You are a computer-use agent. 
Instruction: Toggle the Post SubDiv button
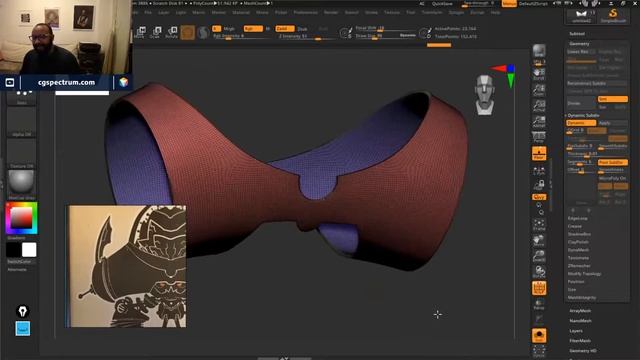613,162
